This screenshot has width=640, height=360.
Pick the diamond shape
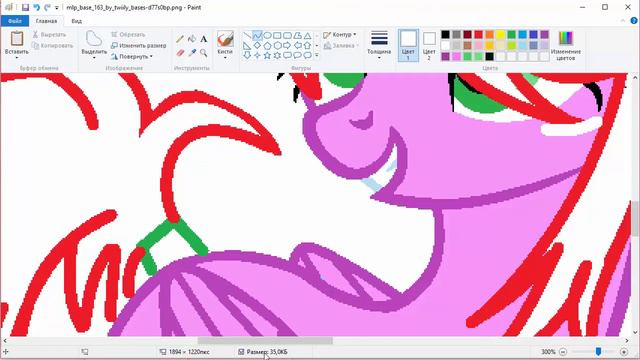[257, 45]
